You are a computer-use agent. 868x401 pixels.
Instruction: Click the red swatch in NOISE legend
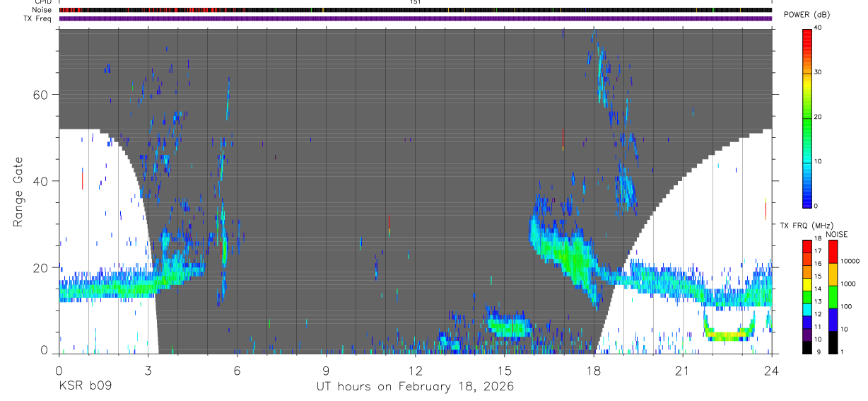(x=833, y=251)
